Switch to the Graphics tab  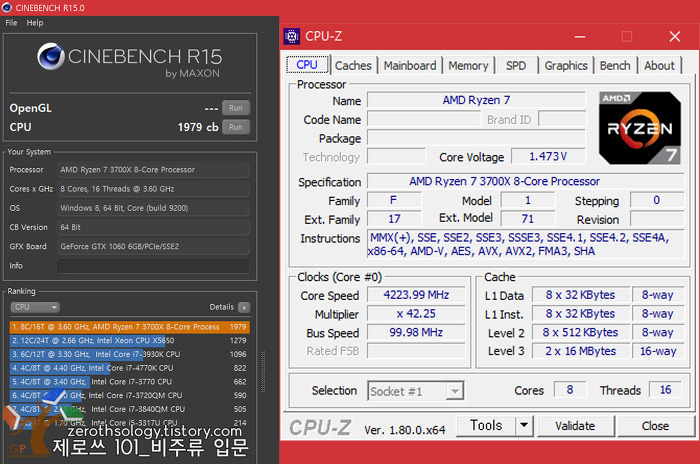566,66
